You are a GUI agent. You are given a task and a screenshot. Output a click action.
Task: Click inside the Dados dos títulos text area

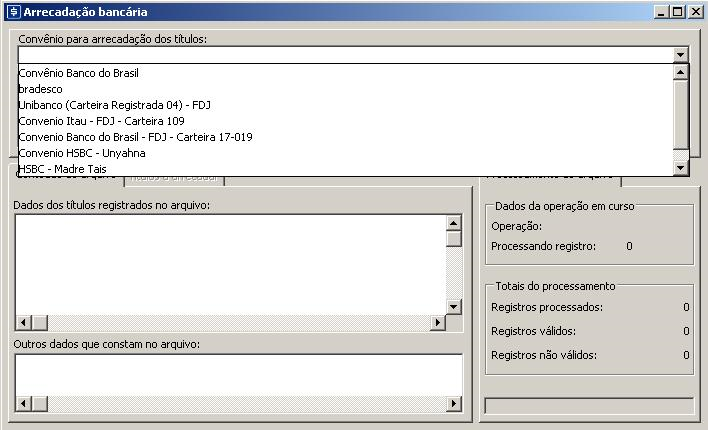[x=230, y=264]
